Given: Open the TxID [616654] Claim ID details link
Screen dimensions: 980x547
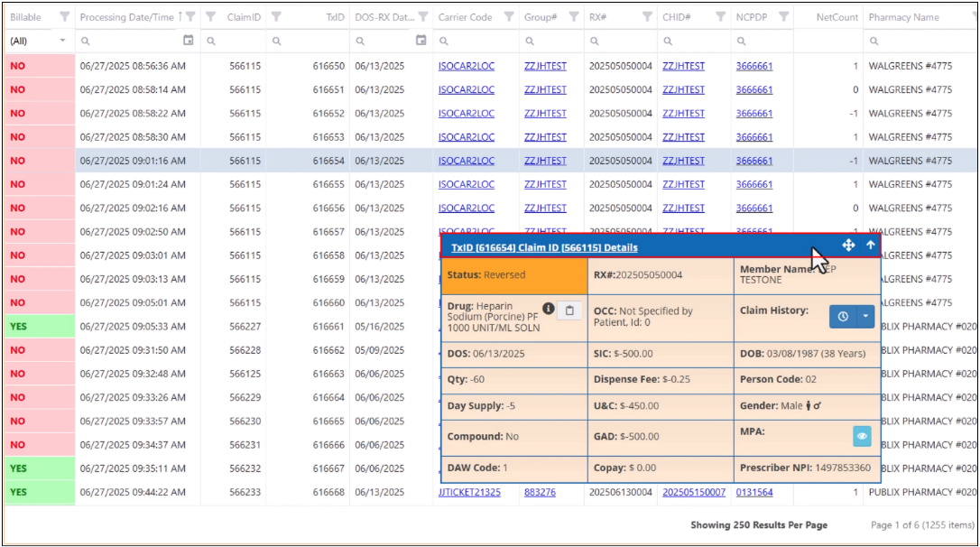Looking at the screenshot, I should click(544, 247).
